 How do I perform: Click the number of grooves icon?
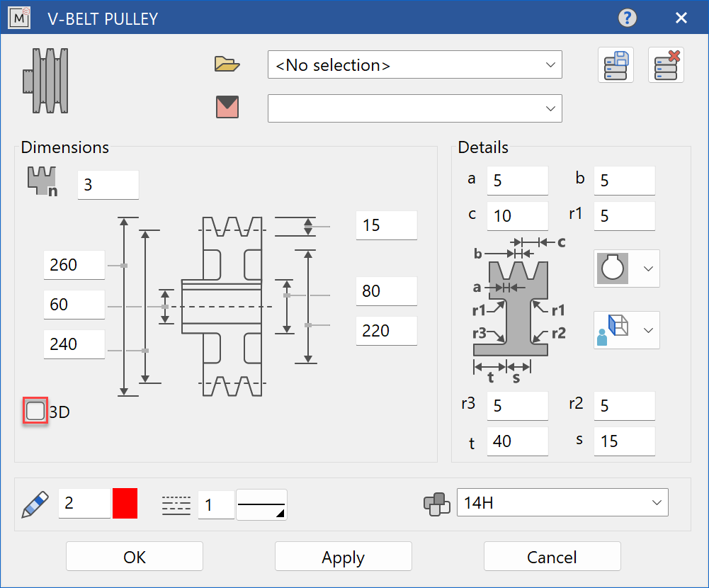tap(42, 181)
